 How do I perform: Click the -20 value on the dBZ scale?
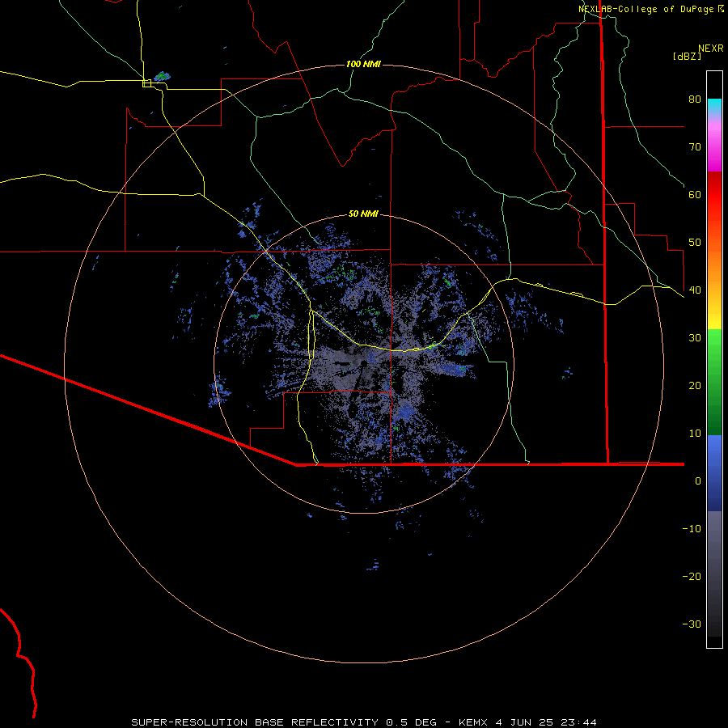[692, 576]
